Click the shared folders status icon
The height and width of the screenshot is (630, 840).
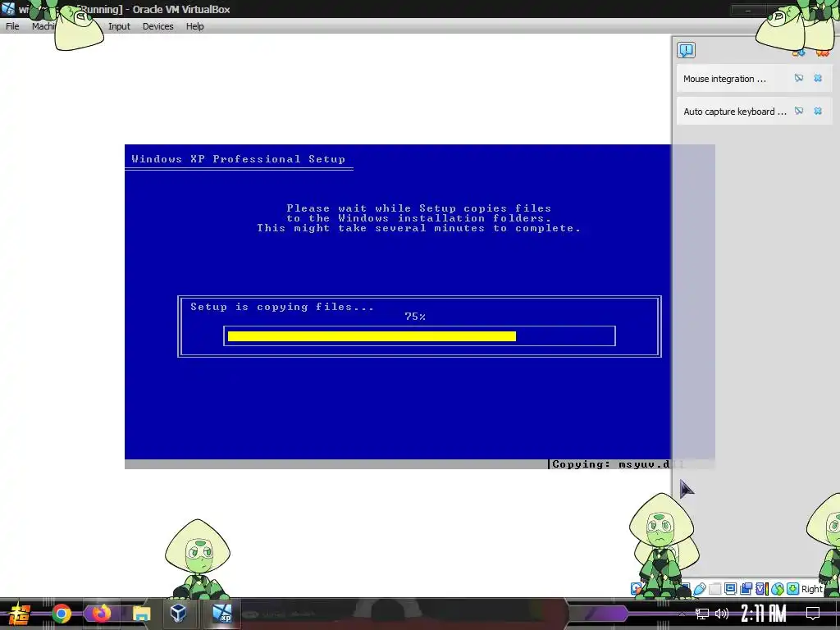tap(714, 589)
